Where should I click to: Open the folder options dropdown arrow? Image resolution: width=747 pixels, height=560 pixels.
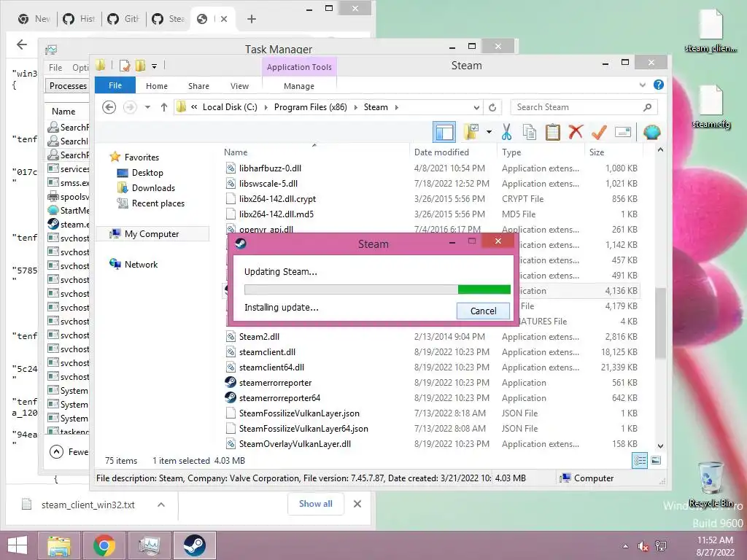(489, 132)
